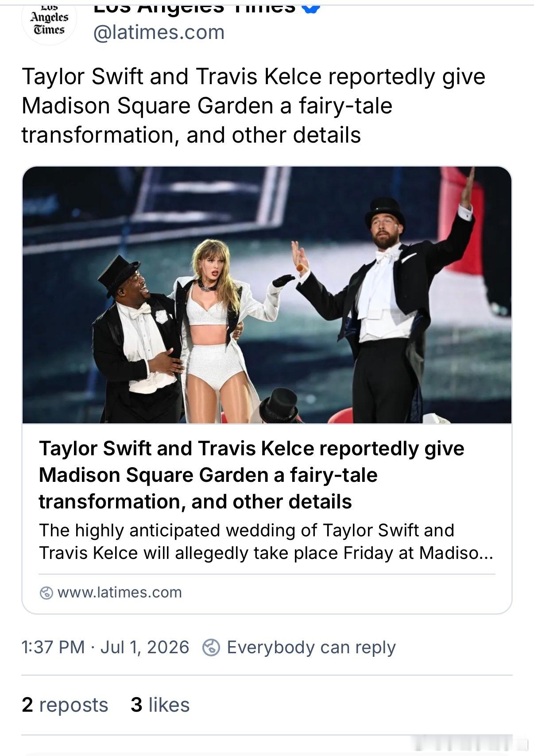
Task: Click the 1:37 PM · Jul 1, 2026 timestamp
Action: tap(105, 647)
